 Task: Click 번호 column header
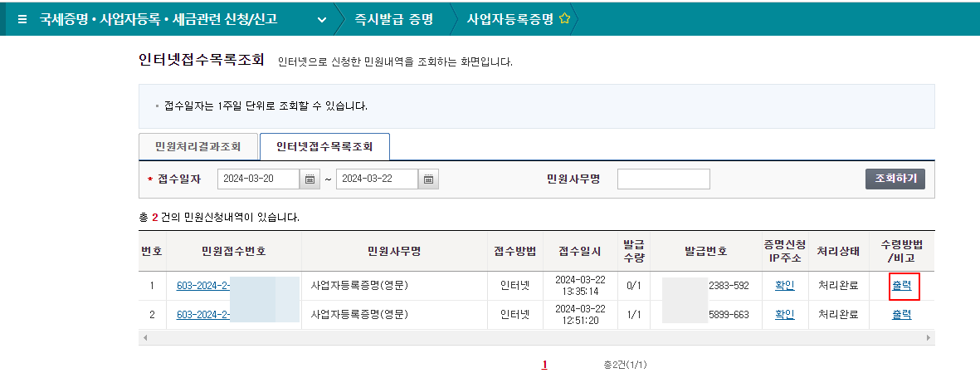pyautogui.click(x=152, y=251)
